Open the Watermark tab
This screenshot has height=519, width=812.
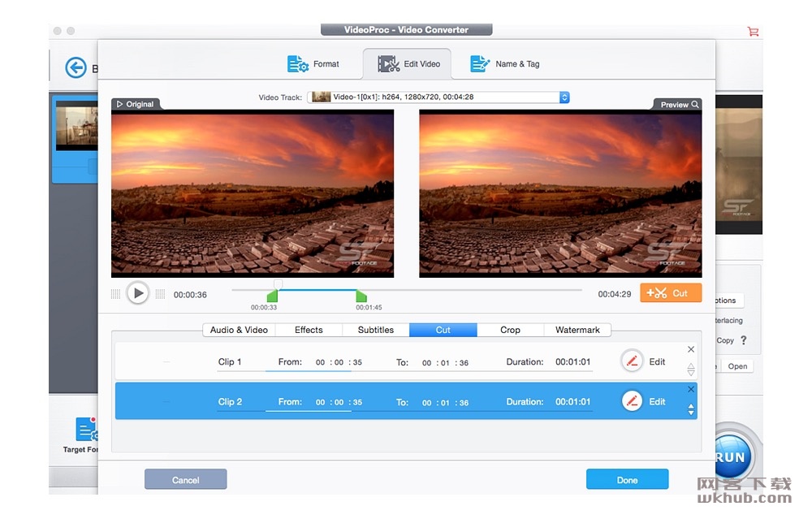[x=577, y=330]
